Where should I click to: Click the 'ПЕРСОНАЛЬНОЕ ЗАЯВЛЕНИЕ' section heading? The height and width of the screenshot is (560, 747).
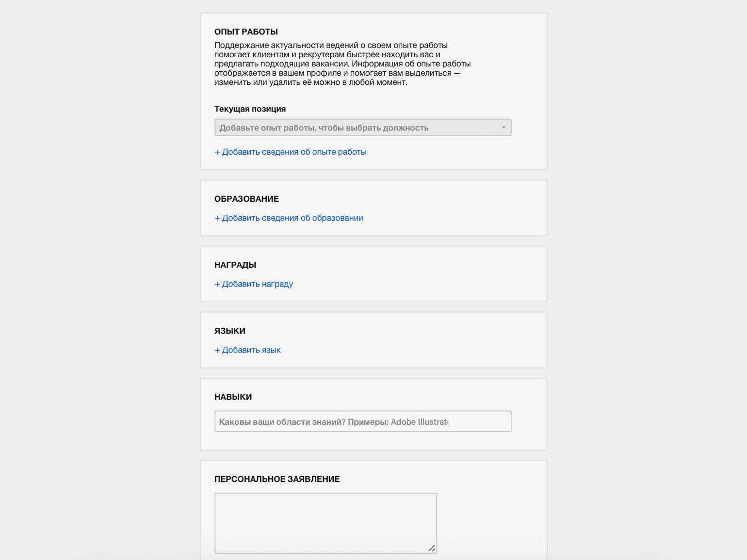[277, 479]
